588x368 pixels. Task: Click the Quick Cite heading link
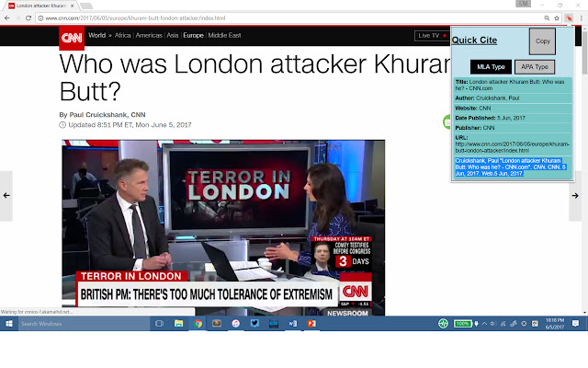tap(474, 40)
